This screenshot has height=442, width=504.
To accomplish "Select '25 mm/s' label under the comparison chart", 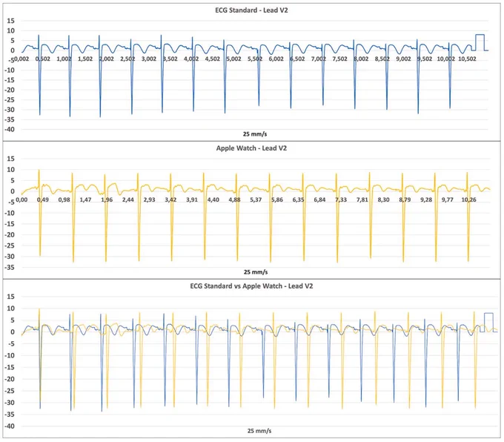I will click(x=259, y=431).
